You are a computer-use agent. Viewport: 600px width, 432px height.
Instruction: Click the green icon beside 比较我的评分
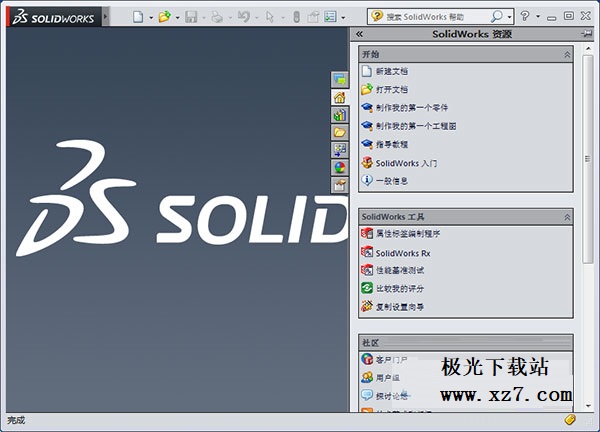click(x=367, y=288)
